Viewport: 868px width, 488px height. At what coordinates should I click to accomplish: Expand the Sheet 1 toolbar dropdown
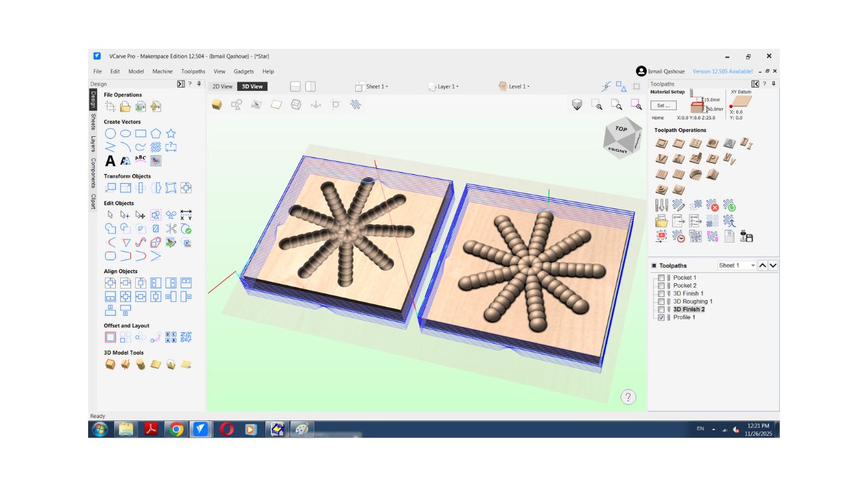tap(372, 87)
